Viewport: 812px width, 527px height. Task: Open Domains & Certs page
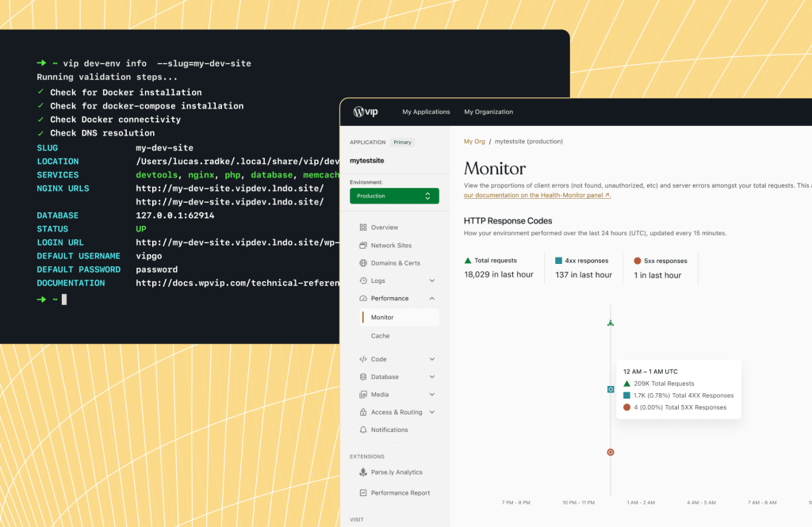pyautogui.click(x=395, y=263)
